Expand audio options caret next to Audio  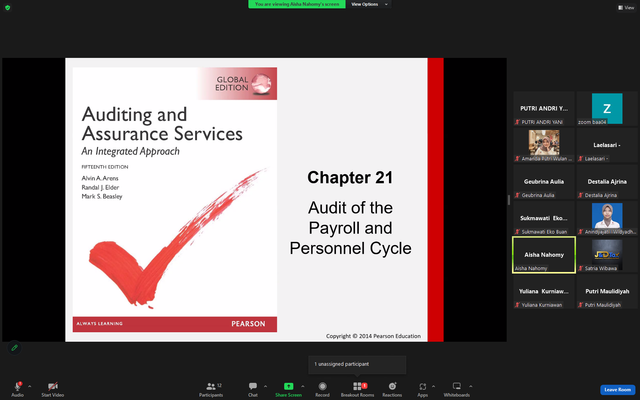[x=29, y=386]
